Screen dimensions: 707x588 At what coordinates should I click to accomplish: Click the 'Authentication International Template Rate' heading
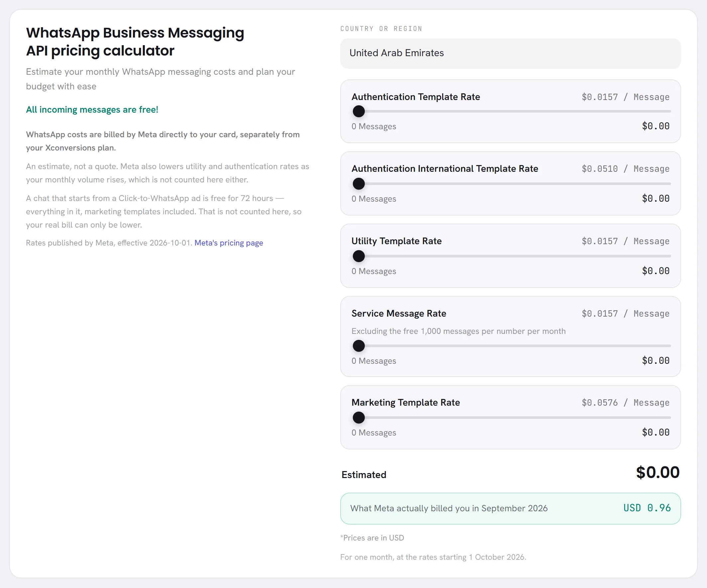tap(445, 169)
